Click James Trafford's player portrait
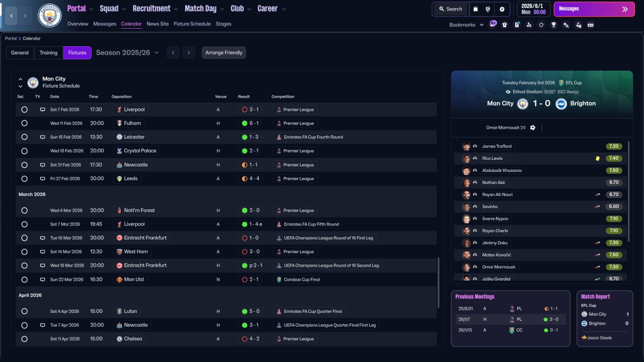This screenshot has height=362, width=644. coord(466,146)
